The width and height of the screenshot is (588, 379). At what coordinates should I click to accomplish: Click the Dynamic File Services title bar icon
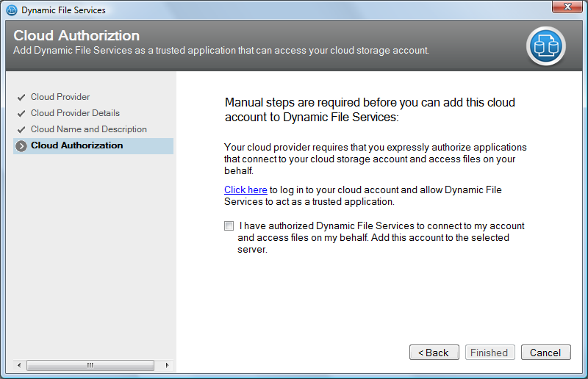click(12, 10)
